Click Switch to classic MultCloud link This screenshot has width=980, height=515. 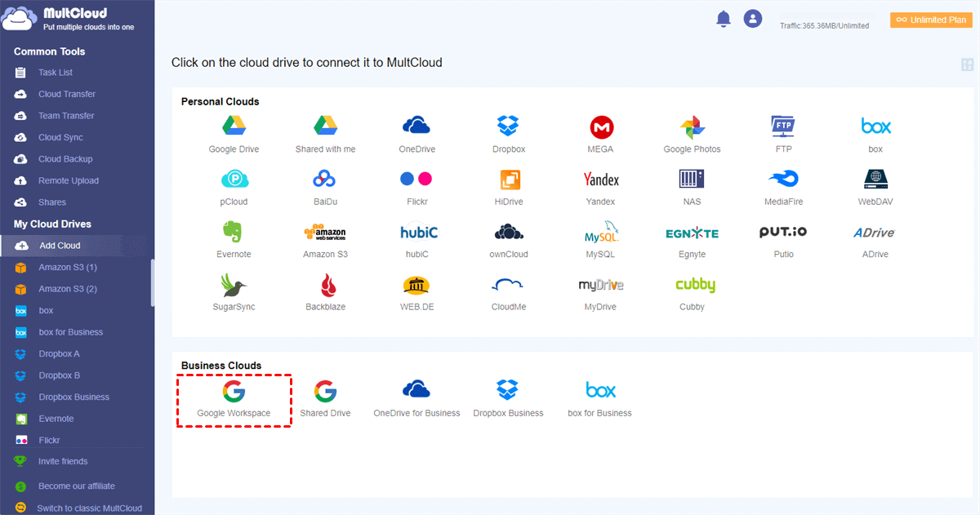coord(89,508)
